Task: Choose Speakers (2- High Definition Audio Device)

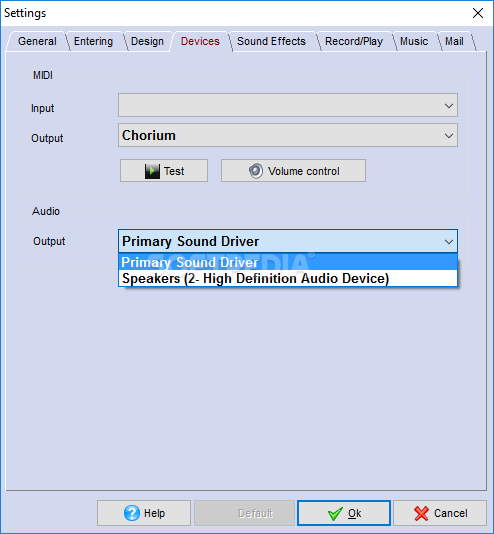Action: tap(288, 279)
